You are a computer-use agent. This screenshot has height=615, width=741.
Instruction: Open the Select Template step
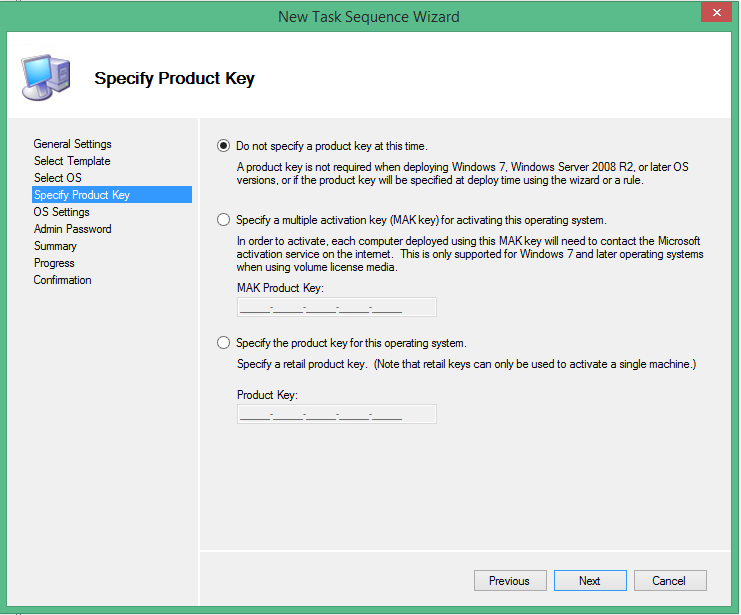tap(72, 161)
